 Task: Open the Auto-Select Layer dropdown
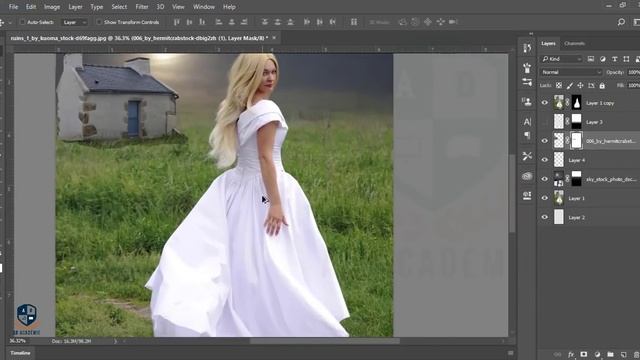[x=74, y=22]
